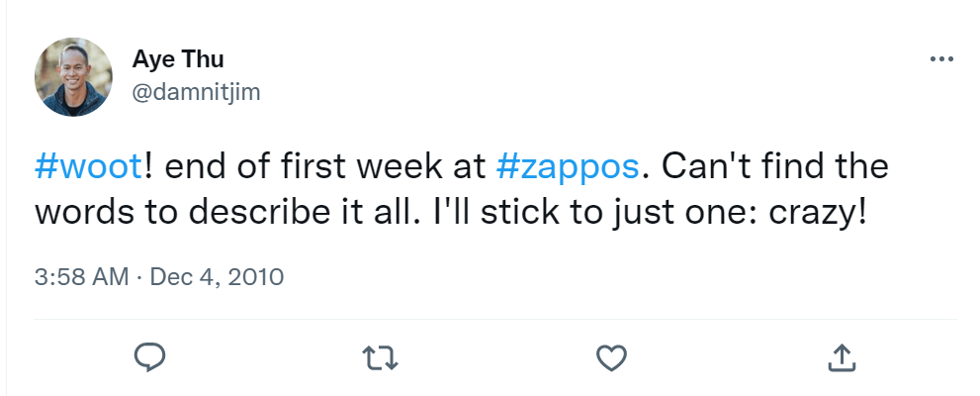Open the three-dot more options menu
This screenshot has width=980, height=396.
click(941, 60)
